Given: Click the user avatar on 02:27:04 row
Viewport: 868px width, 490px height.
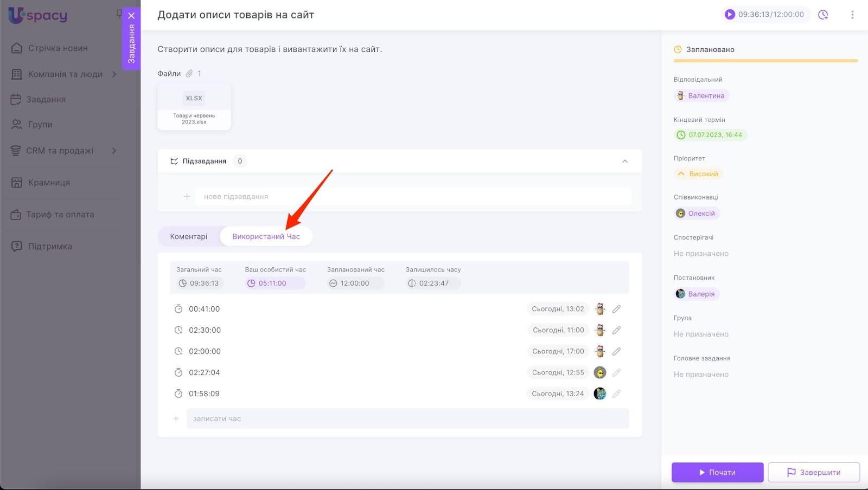Looking at the screenshot, I should tap(599, 373).
